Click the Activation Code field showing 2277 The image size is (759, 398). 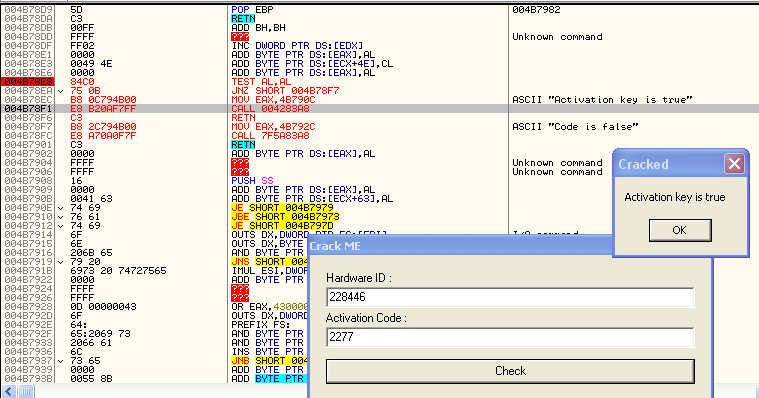(x=510, y=337)
